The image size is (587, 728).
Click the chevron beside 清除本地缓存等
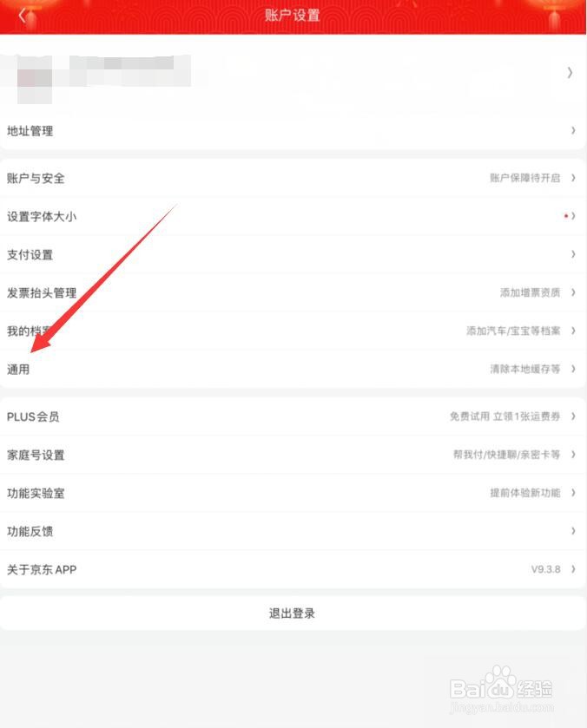pos(573,369)
